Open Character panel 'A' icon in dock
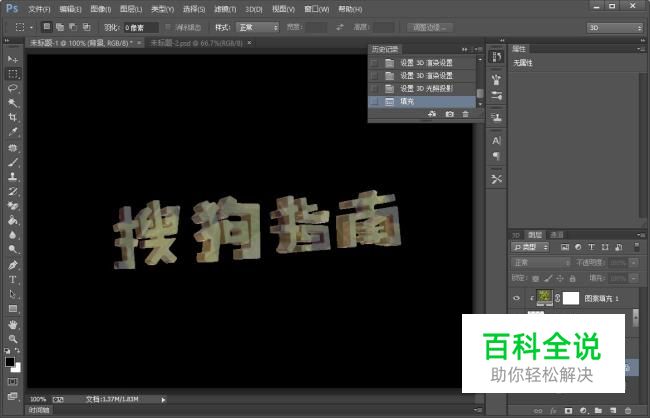 [x=496, y=141]
